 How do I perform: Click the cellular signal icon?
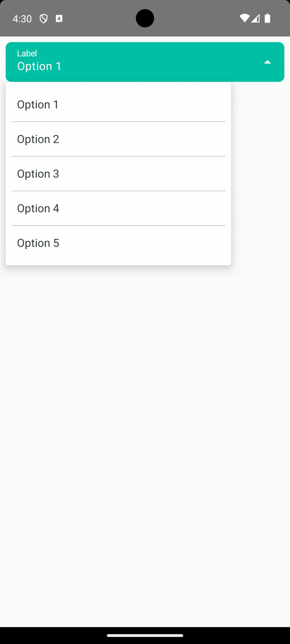tap(255, 19)
